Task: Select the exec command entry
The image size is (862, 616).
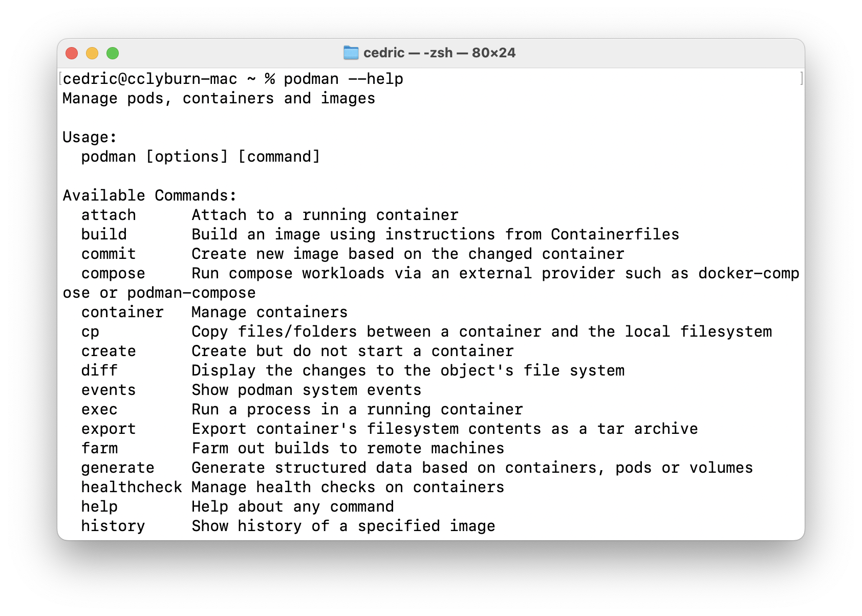Action: click(99, 409)
